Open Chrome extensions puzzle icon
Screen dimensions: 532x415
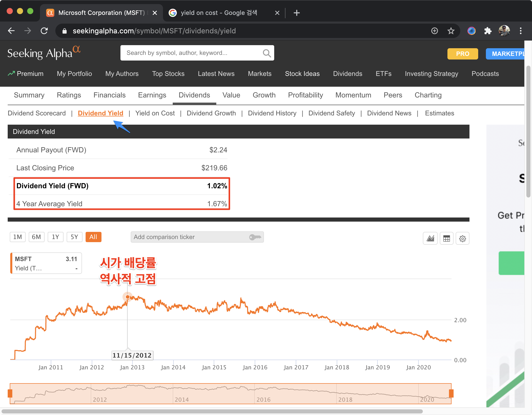click(x=488, y=31)
